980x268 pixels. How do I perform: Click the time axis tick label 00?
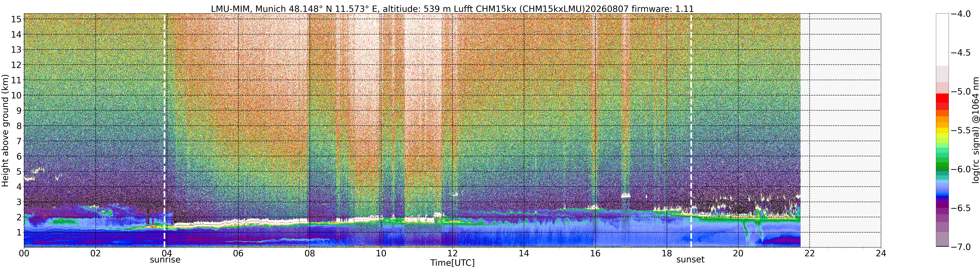[x=24, y=254]
